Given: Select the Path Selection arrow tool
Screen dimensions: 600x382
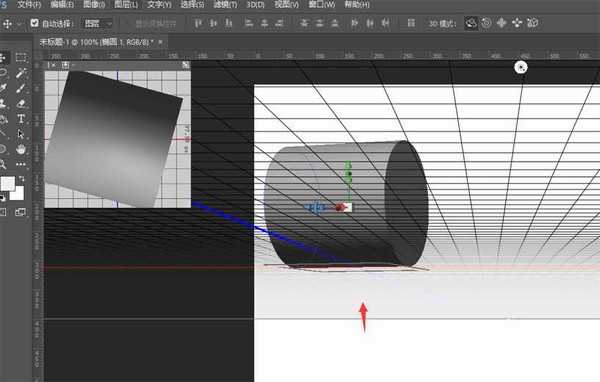Looking at the screenshot, I should click(21, 134).
